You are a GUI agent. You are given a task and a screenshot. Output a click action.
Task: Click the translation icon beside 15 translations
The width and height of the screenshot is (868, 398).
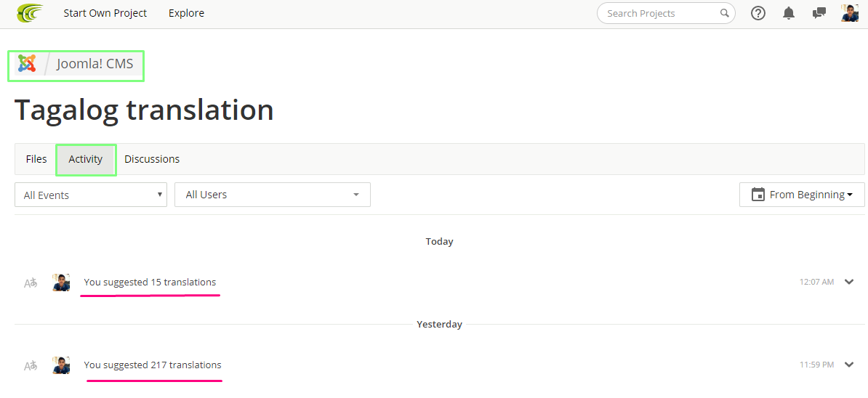(31, 283)
